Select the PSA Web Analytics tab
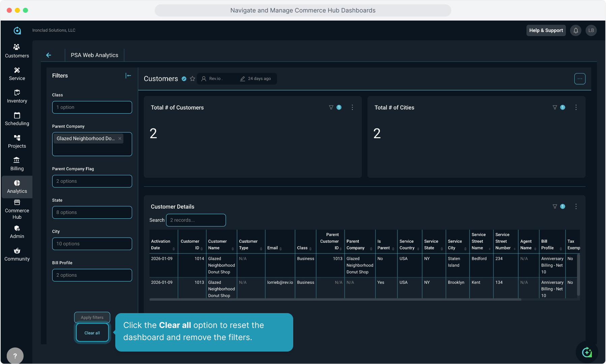Viewport: 606px width, 364px height. point(94,55)
